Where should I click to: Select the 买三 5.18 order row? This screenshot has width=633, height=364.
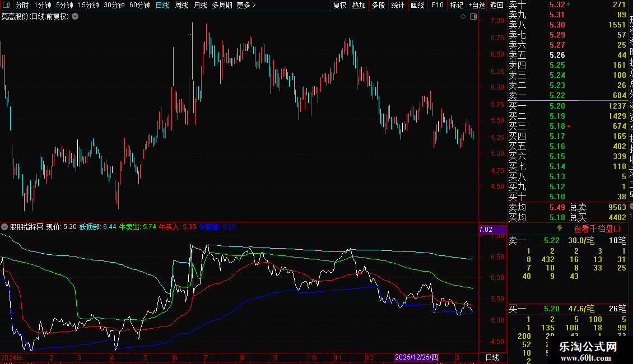[567, 127]
